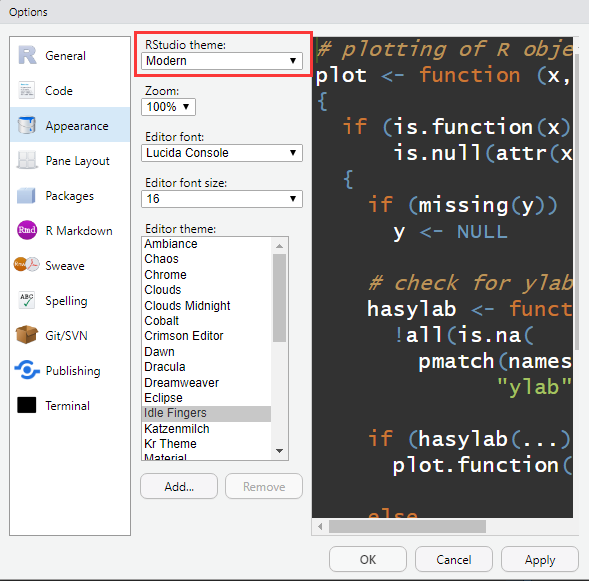Click theme list scroll-down arrow

[x=279, y=451]
